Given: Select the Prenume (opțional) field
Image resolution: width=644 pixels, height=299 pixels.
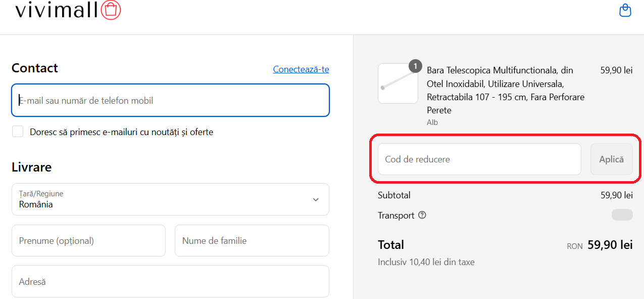Looking at the screenshot, I should point(88,240).
